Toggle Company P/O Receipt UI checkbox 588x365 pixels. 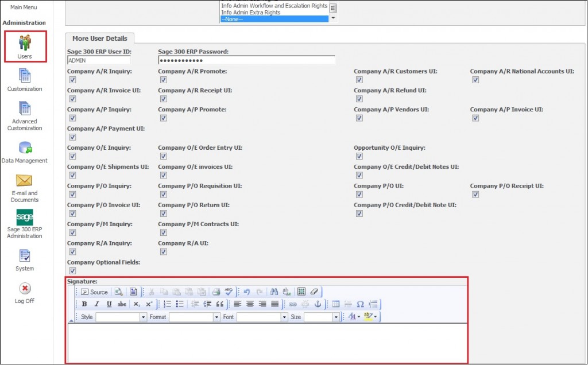(475, 195)
